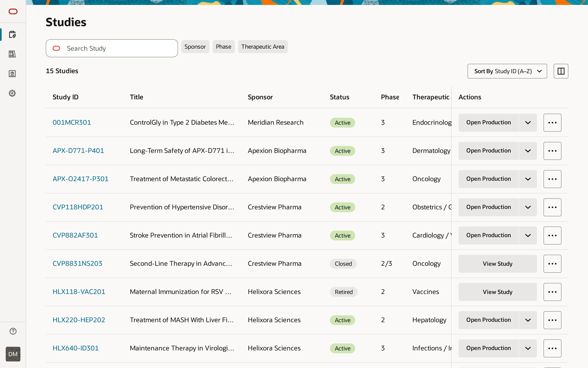Viewport: 588px width, 368px height.
Task: Click title 'ControlGly in Type 2 Diabetes Me…'
Action: coord(182,122)
